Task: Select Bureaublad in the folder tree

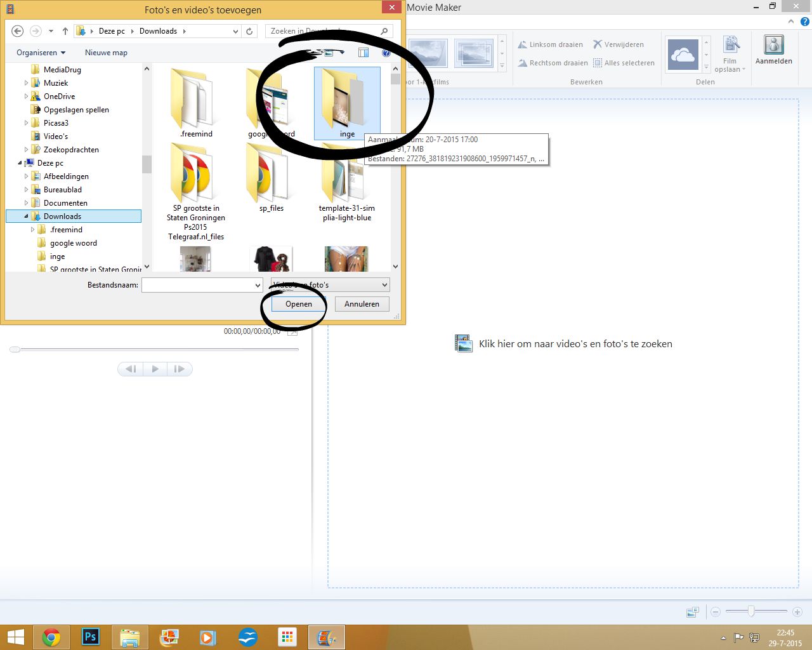Action: [62, 190]
